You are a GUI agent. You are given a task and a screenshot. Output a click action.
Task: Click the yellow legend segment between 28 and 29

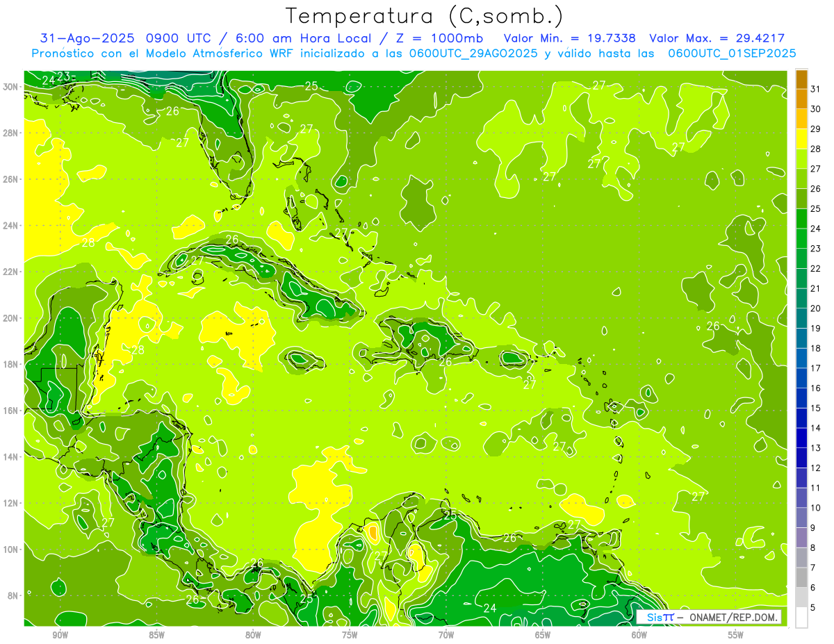(x=801, y=140)
